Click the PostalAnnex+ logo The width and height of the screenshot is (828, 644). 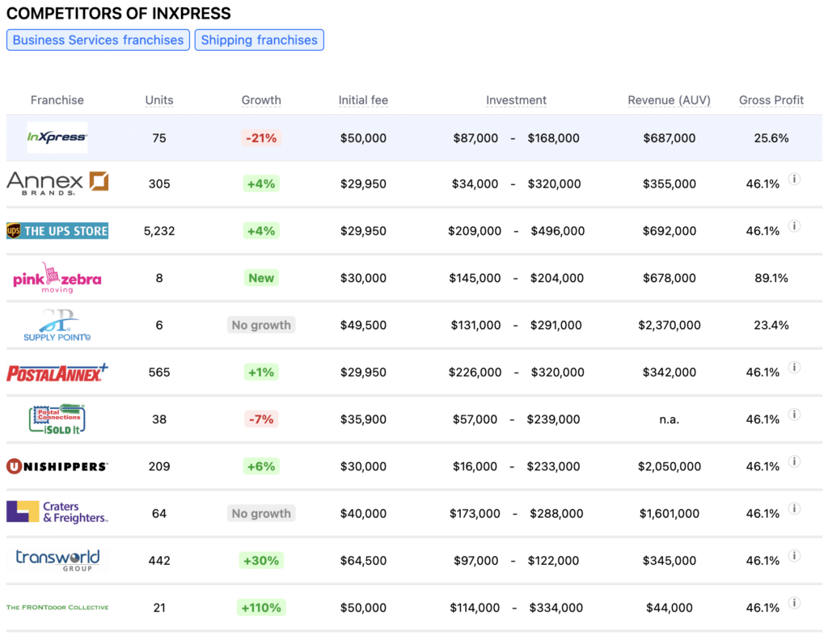(x=57, y=373)
